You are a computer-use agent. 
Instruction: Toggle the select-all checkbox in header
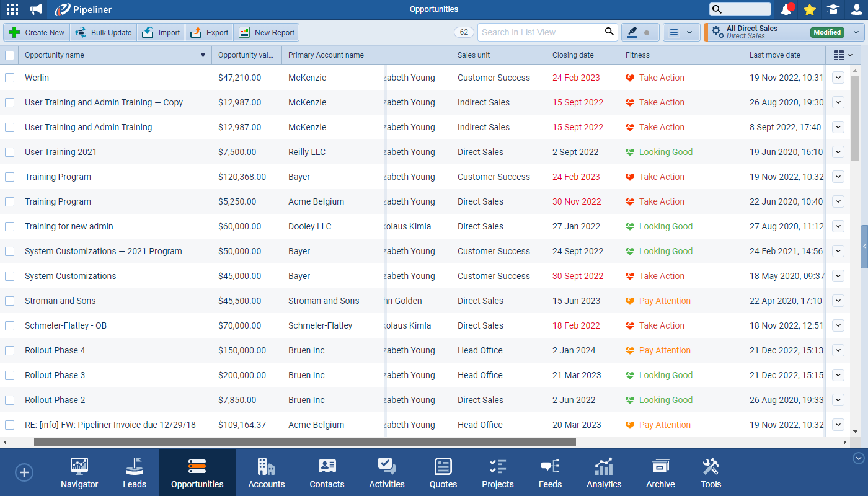pyautogui.click(x=10, y=55)
